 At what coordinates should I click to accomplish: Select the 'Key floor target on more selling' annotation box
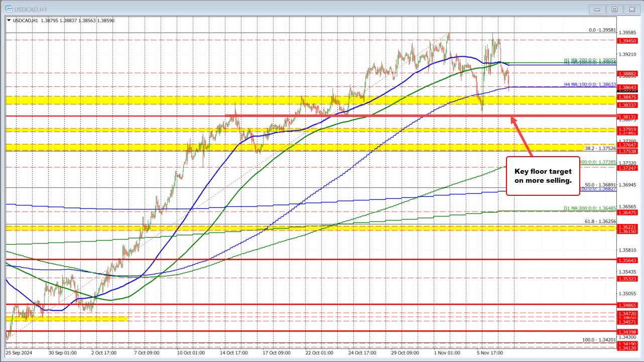tap(543, 176)
